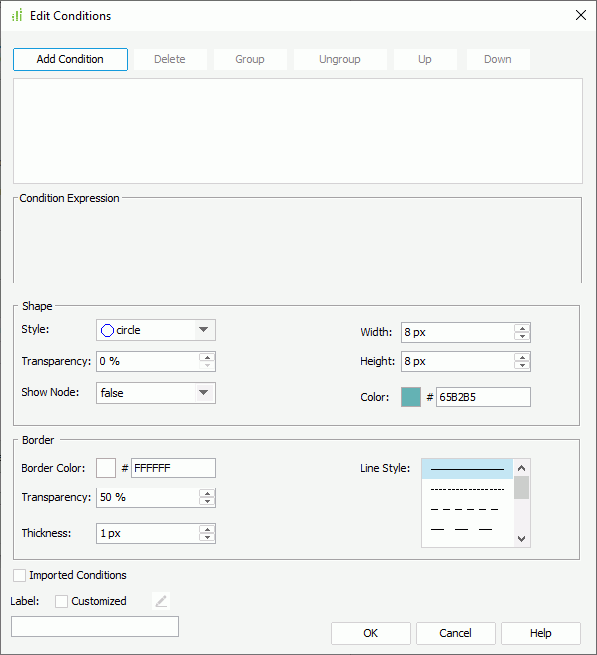Increase Thickness with up arrow
This screenshot has height=655, width=597.
(207, 529)
